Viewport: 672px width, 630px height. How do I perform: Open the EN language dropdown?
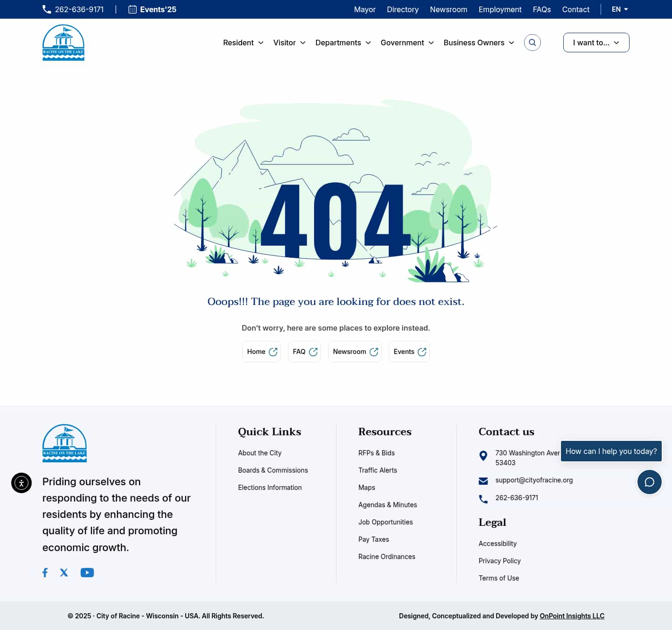(x=619, y=9)
